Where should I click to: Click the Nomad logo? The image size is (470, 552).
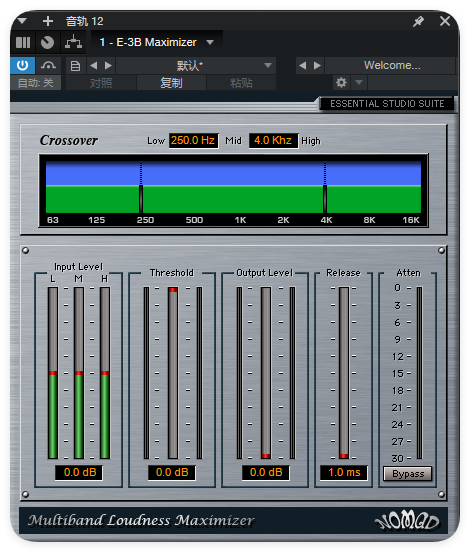408,521
